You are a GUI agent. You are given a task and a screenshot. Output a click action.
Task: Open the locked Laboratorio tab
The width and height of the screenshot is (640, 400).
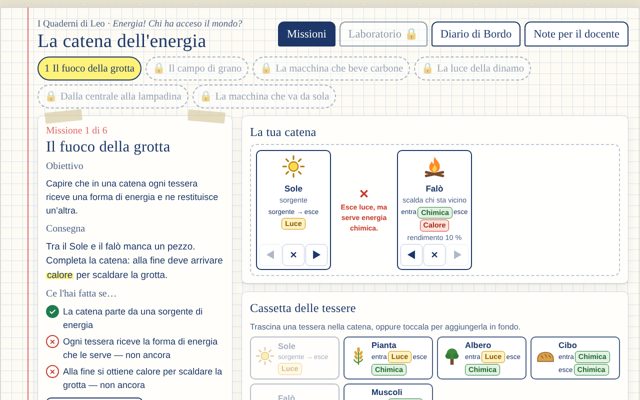(383, 34)
